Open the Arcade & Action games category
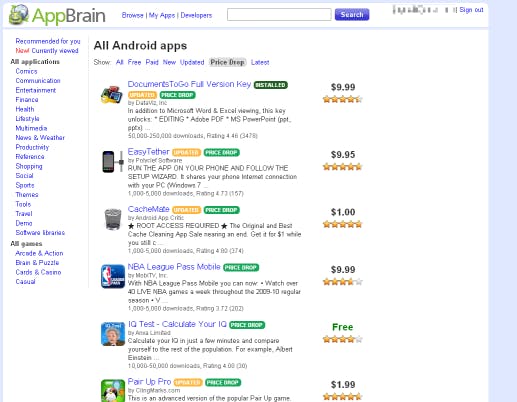Viewport: 517px width, 402px height. click(x=39, y=253)
